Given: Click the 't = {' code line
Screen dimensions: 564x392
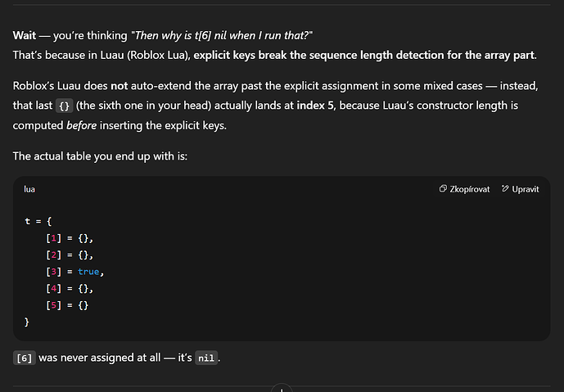Looking at the screenshot, I should point(38,220).
